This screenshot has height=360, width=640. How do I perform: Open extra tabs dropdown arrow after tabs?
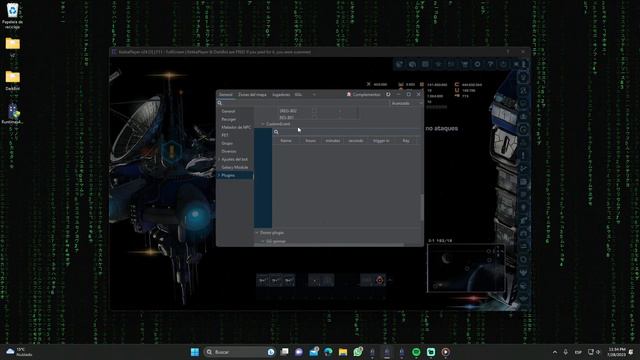[314, 95]
